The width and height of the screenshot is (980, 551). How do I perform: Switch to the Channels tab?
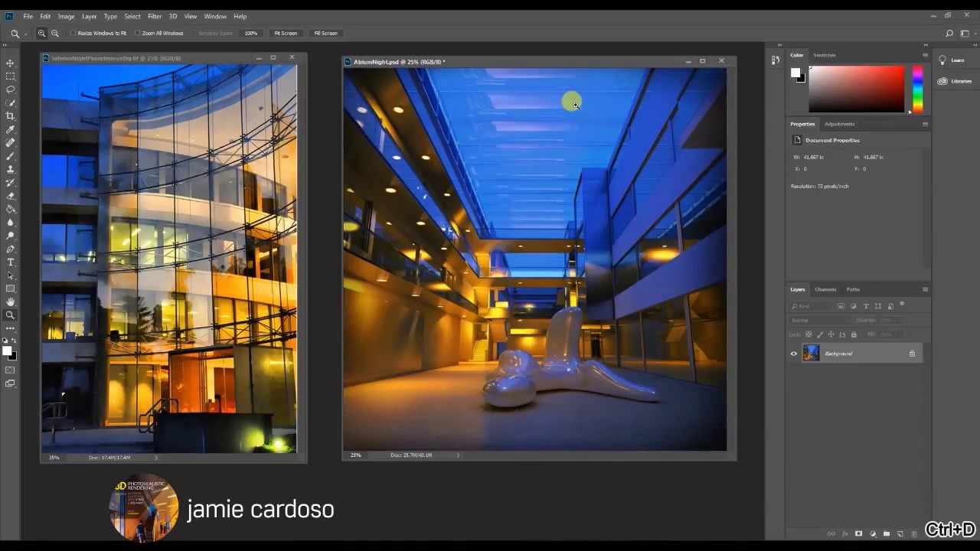[825, 289]
